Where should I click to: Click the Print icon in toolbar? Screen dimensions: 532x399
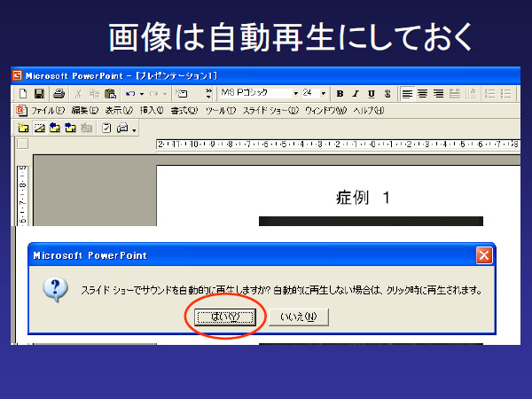(x=59, y=93)
